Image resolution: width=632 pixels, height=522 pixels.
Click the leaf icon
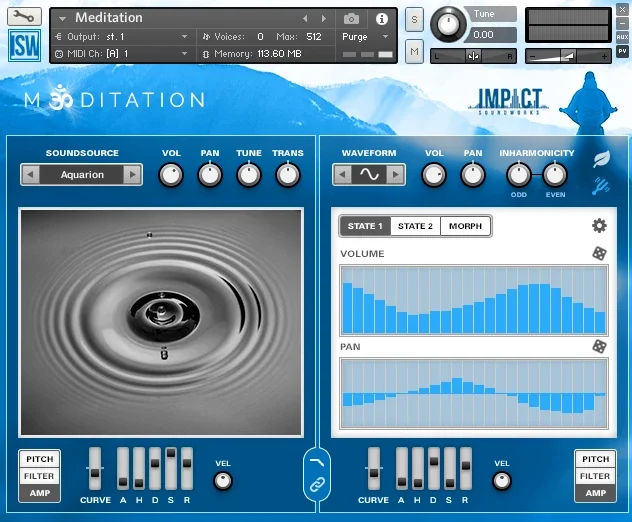click(601, 160)
